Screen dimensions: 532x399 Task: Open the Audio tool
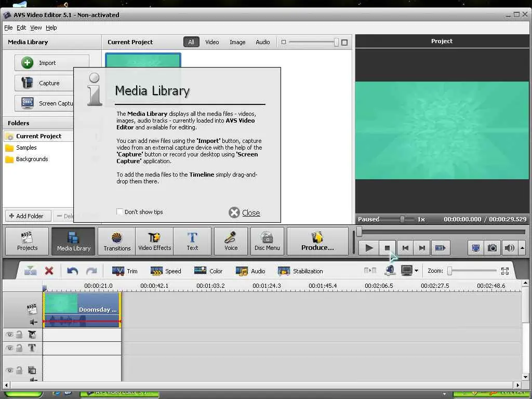point(250,271)
